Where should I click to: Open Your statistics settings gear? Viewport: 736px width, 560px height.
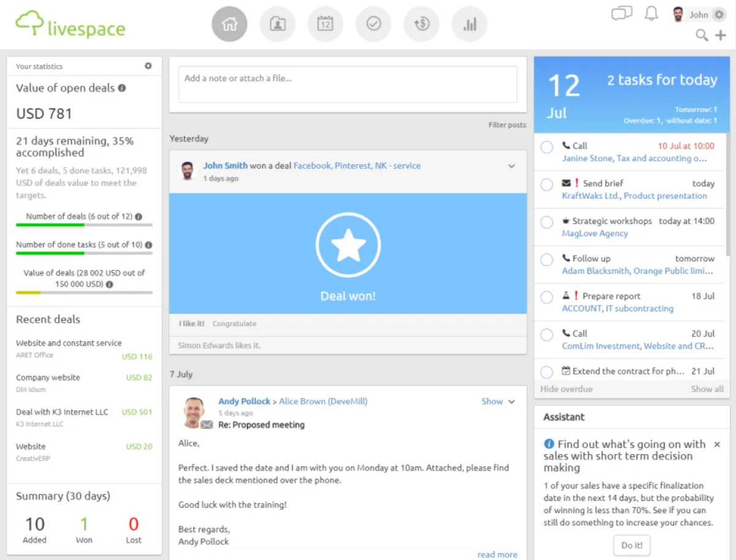pyautogui.click(x=148, y=66)
